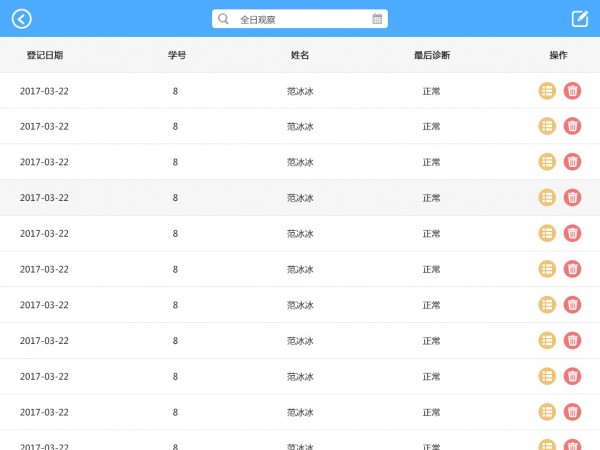600x450 pixels.
Task: Click the new record edit icon
Action: pos(579,19)
